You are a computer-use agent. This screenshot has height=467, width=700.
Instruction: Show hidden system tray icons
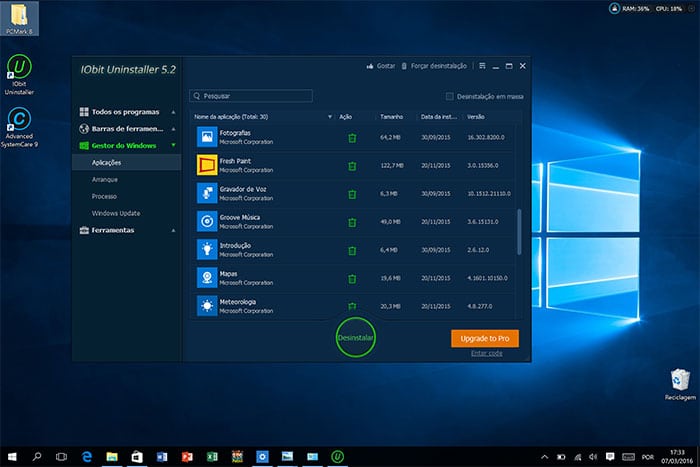pyautogui.click(x=545, y=457)
